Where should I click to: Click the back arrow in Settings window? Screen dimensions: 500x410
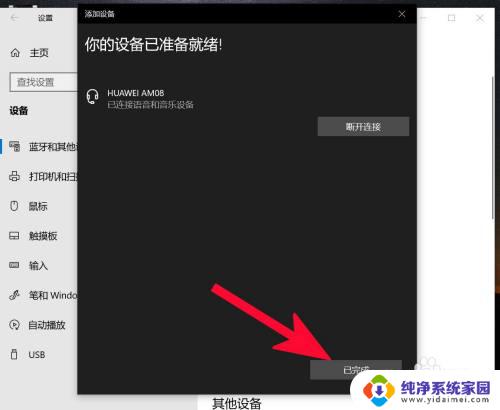[x=14, y=18]
